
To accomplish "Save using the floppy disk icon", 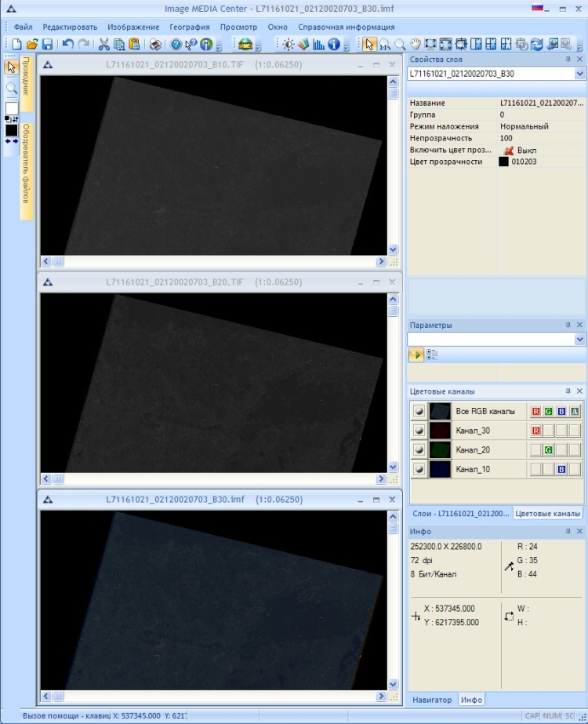I will (47, 45).
